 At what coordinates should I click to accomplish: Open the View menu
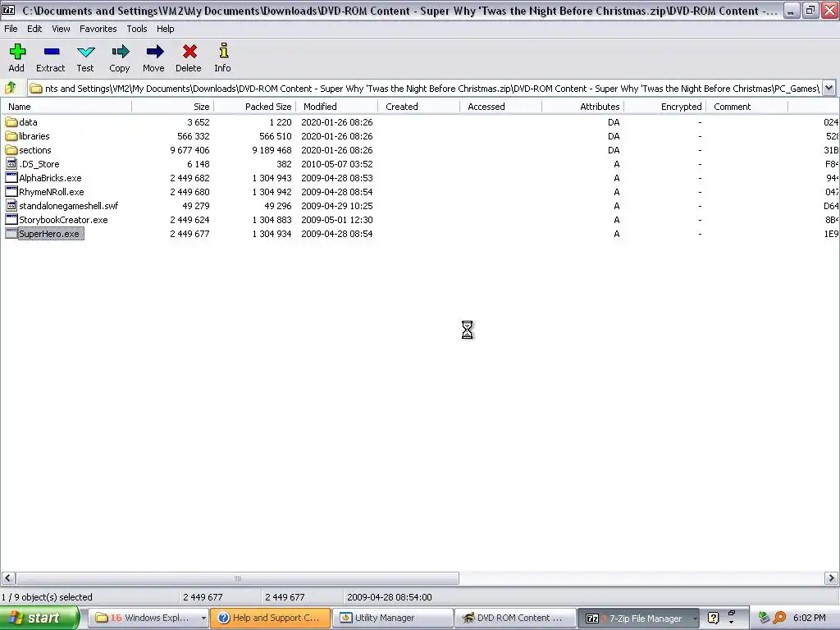(x=61, y=29)
